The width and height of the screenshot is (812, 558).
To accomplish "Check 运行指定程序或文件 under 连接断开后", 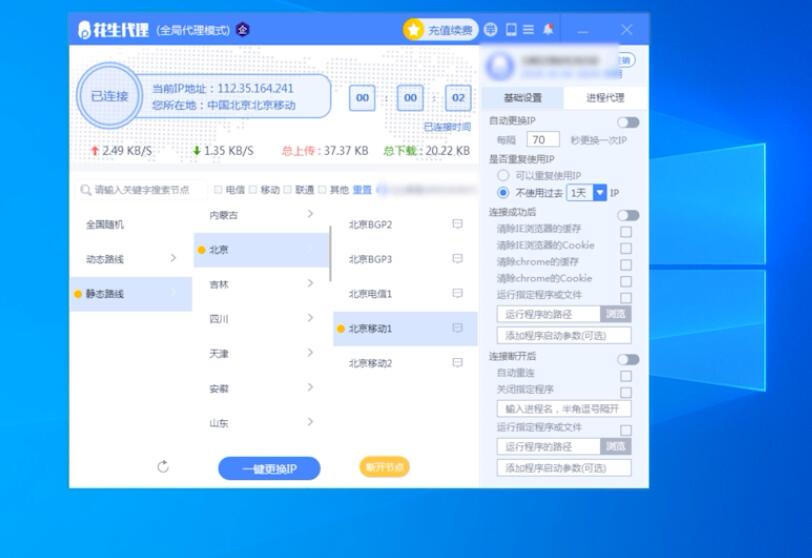I will pyautogui.click(x=626, y=430).
